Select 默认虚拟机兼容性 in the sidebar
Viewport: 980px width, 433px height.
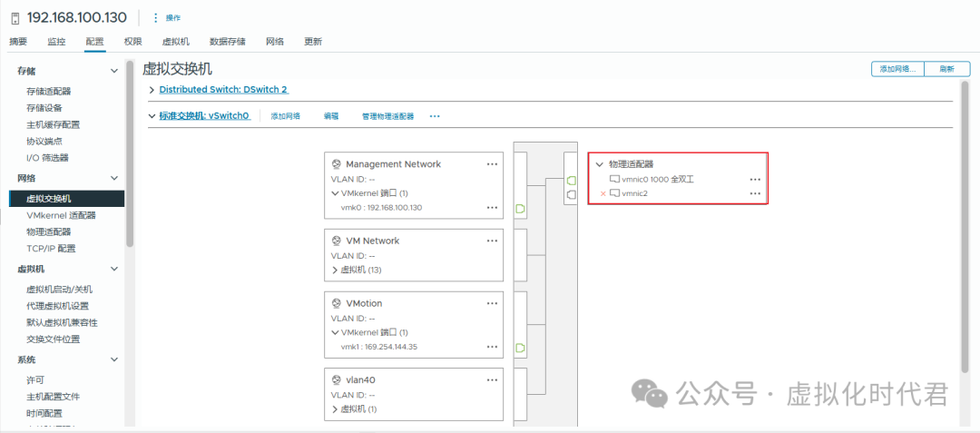pos(62,322)
